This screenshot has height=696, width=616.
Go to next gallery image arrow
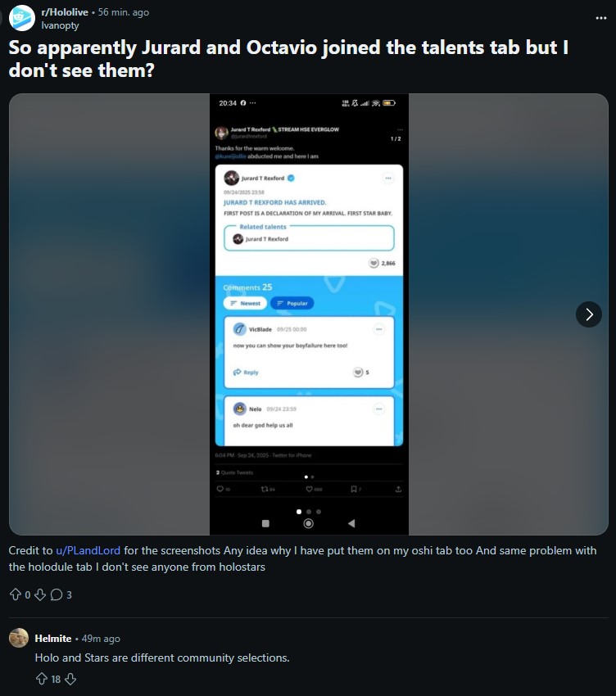pyautogui.click(x=588, y=314)
